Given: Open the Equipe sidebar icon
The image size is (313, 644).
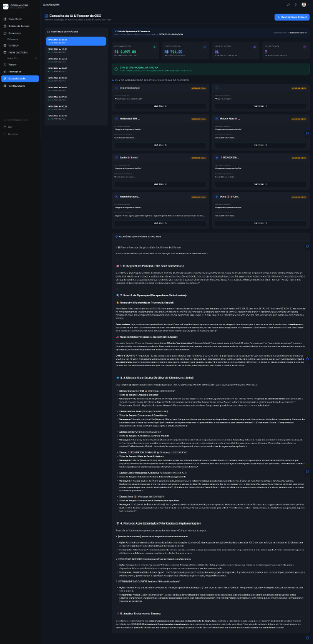Looking at the screenshot, I should click(x=5, y=65).
